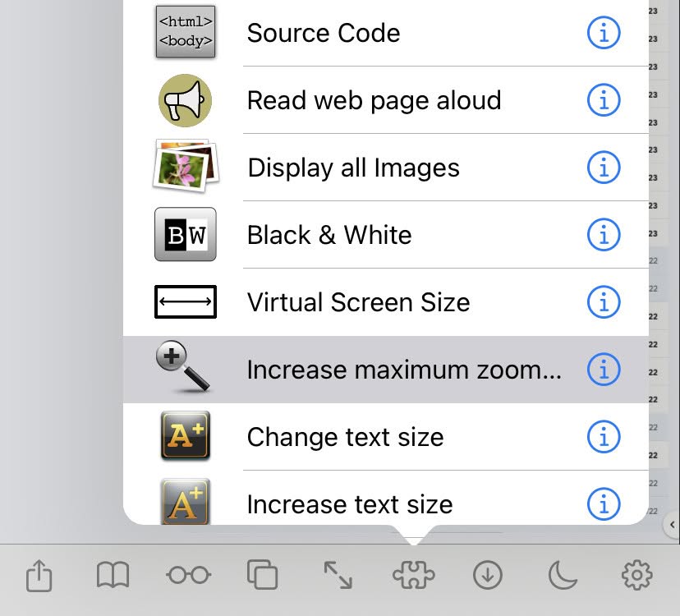Tap the puzzle piece extensions icon
The image size is (680, 616).
tap(413, 575)
